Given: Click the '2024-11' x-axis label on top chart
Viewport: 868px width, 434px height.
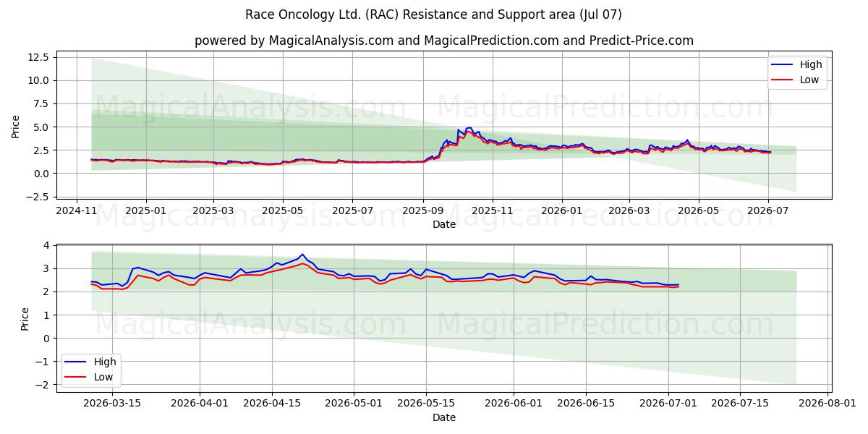Looking at the screenshot, I should [x=77, y=210].
